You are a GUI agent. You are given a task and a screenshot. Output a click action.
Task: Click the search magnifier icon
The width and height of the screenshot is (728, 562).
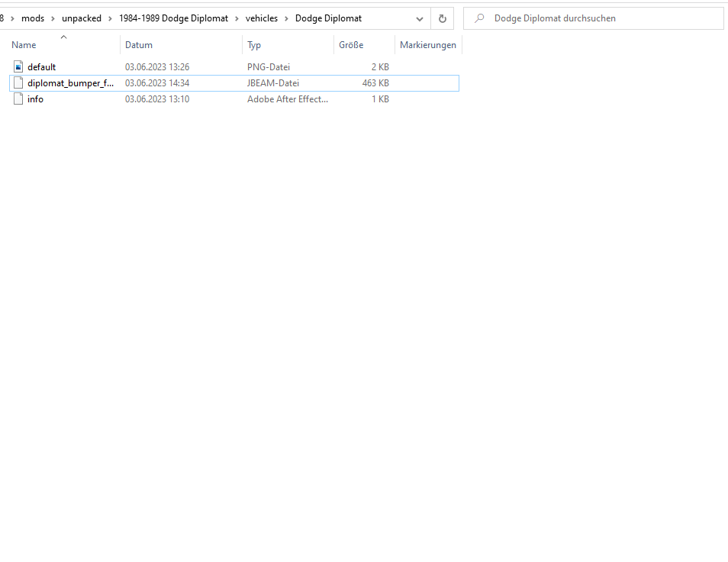tap(479, 18)
